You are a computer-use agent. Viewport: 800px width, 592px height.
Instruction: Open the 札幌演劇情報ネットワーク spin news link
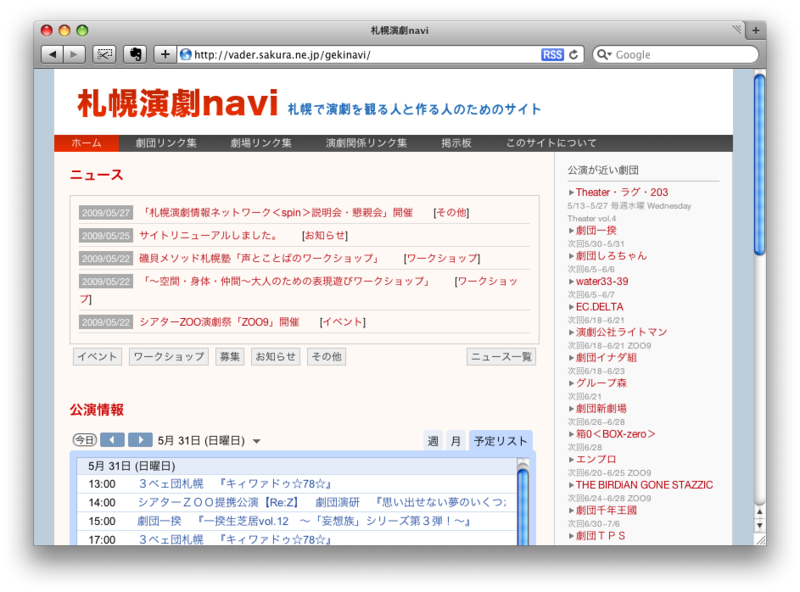coord(276,213)
